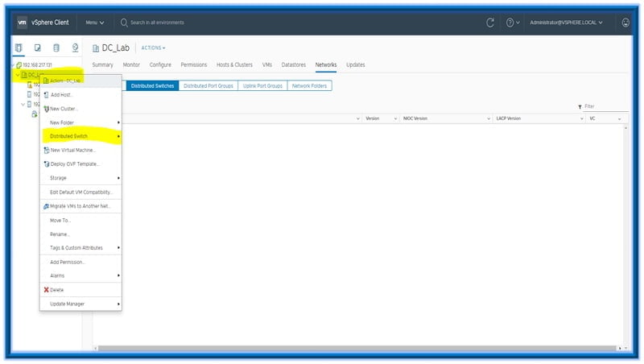This screenshot has width=644, height=364.
Task: Click the vm logo in header
Action: [x=23, y=23]
